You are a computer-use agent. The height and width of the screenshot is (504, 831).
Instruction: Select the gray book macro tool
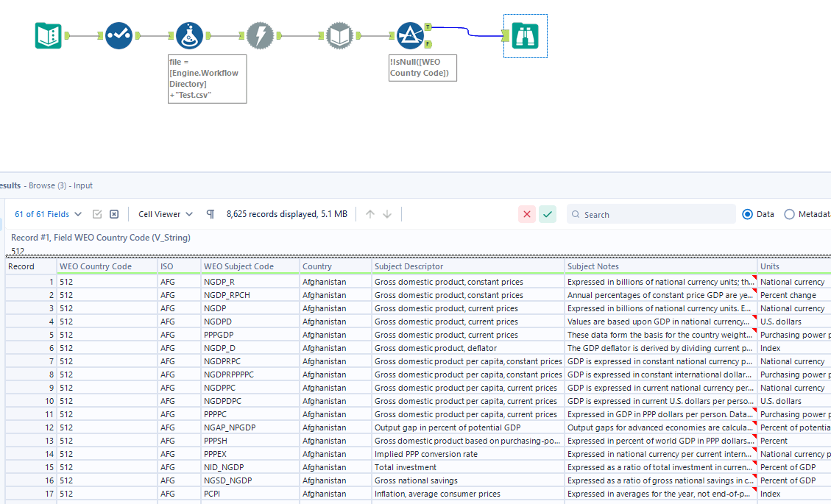click(x=339, y=35)
